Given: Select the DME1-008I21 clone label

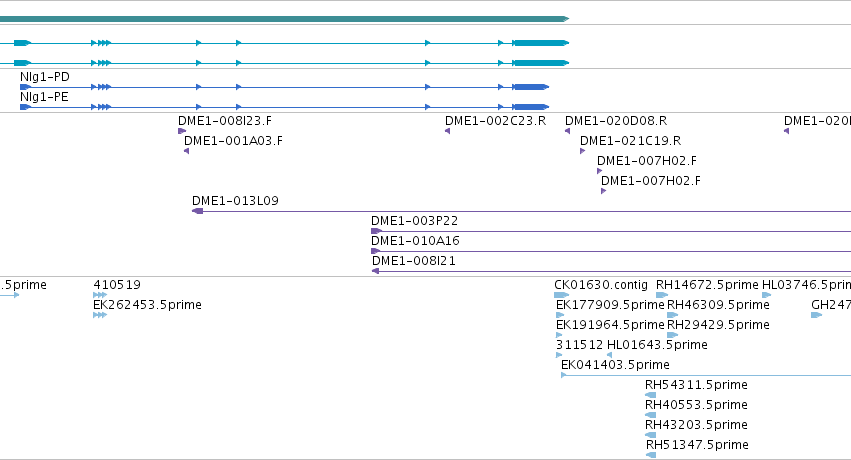Looking at the screenshot, I should tap(414, 261).
